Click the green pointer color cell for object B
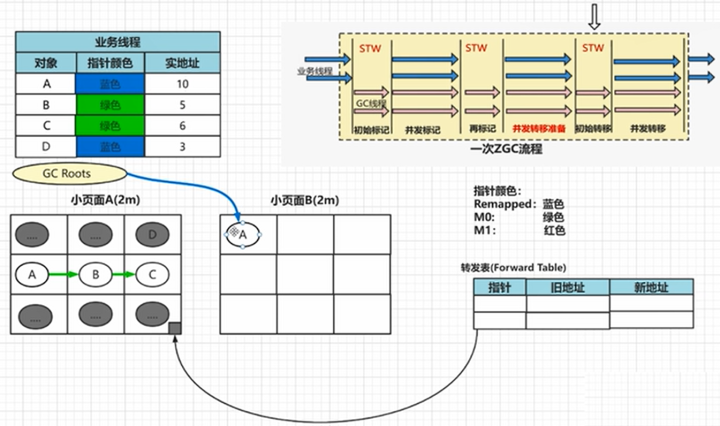Screen dimensions: 720x426 click(110, 105)
